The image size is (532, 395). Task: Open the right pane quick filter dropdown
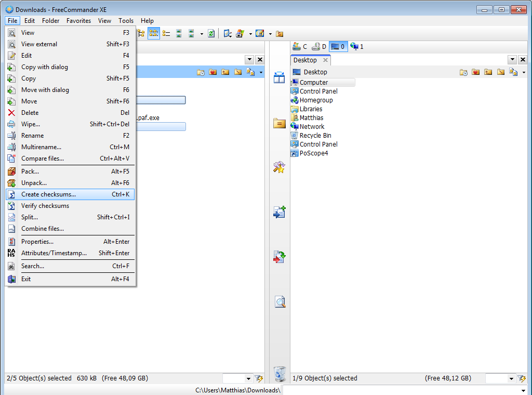pyautogui.click(x=511, y=378)
